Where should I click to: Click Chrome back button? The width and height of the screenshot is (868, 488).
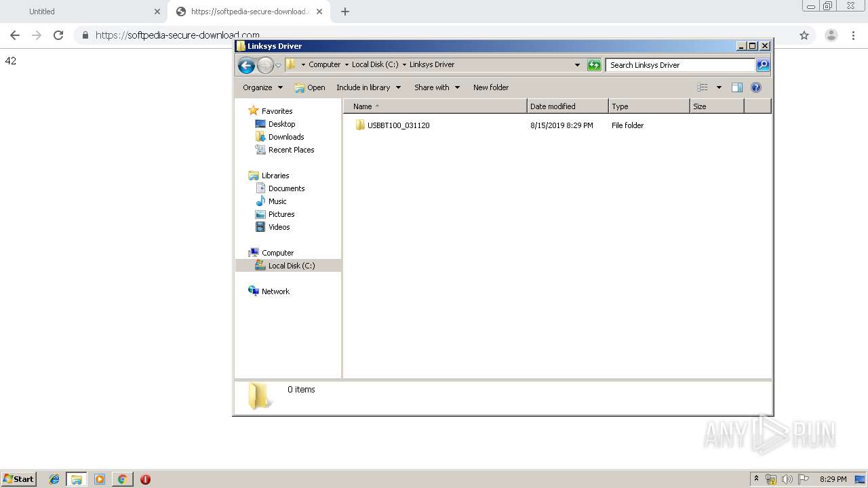coord(15,35)
